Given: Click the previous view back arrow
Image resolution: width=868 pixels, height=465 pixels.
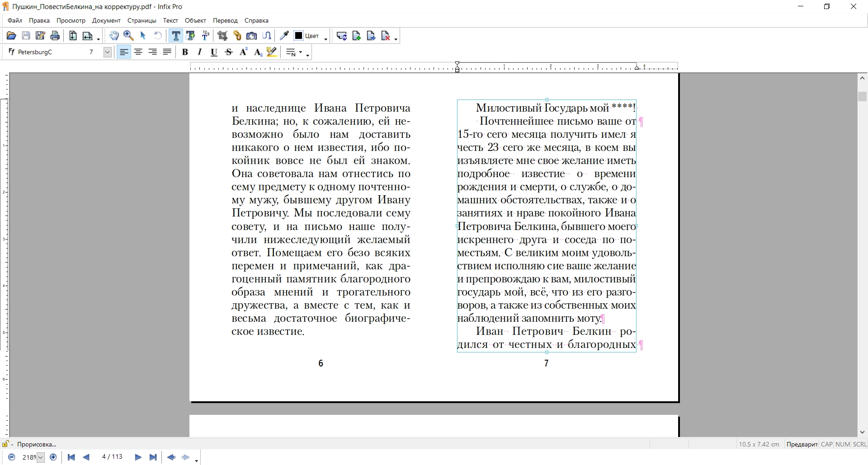Looking at the screenshot, I should point(171,457).
